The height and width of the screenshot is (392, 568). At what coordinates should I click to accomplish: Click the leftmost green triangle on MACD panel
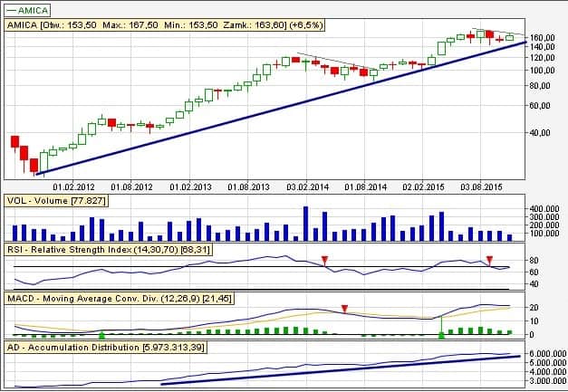tap(101, 336)
